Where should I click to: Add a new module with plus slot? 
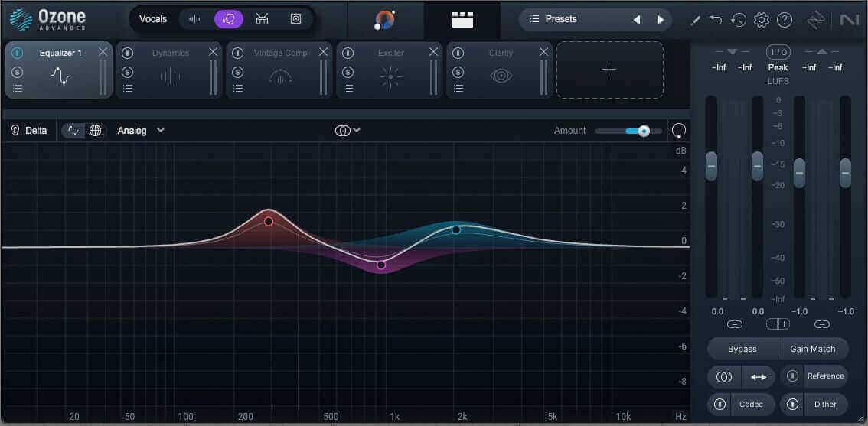point(609,70)
